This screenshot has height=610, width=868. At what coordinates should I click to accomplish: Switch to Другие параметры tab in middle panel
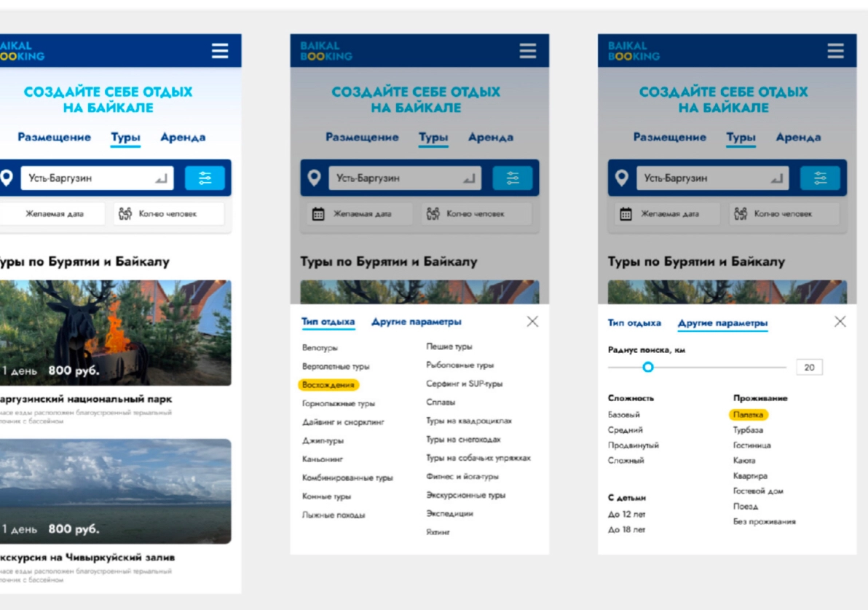click(417, 322)
